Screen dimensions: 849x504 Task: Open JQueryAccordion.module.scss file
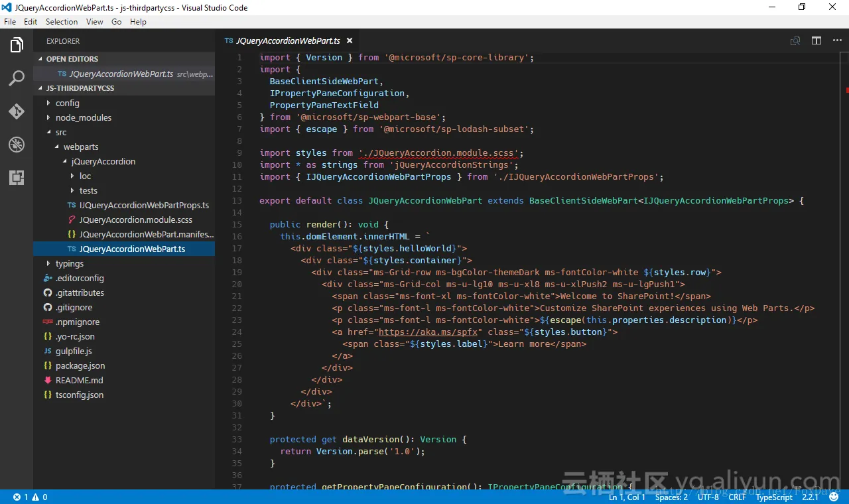point(124,220)
